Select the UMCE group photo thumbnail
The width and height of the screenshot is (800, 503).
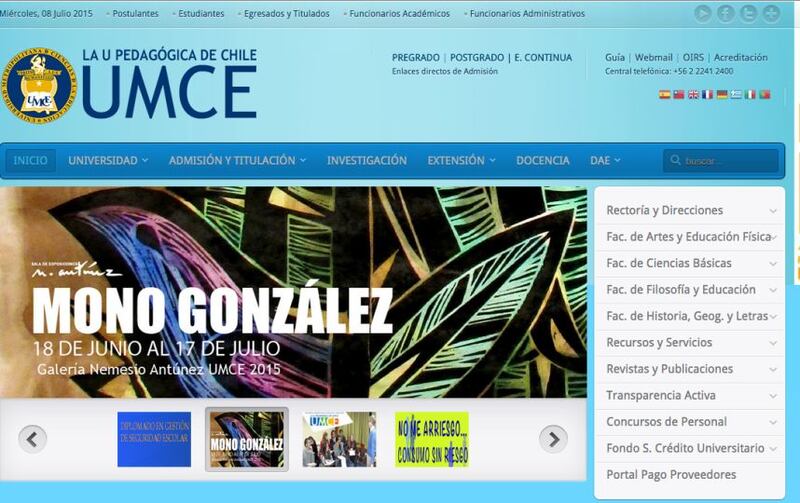tap(339, 439)
